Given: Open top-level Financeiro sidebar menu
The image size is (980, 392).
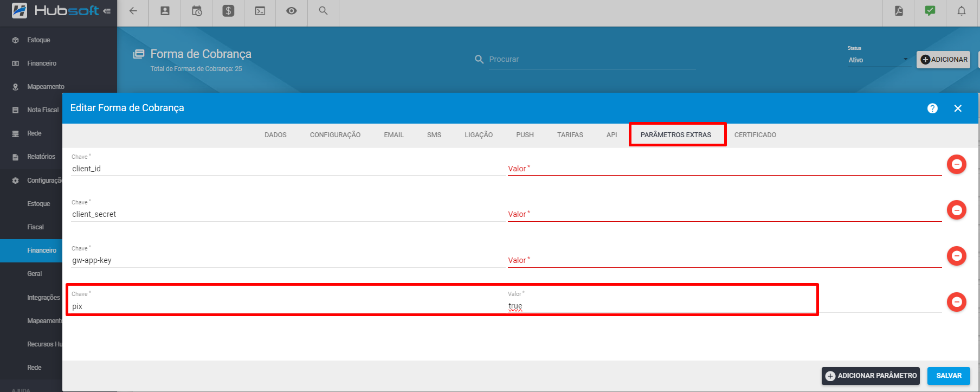Looking at the screenshot, I should click(x=42, y=63).
